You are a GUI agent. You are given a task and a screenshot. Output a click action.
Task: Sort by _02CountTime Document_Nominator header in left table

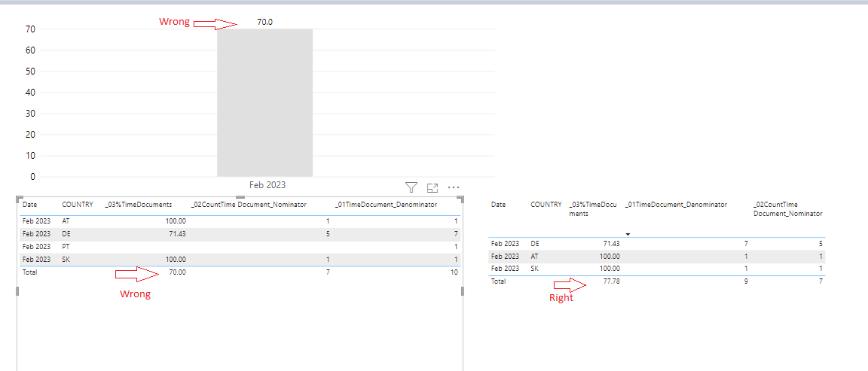(x=249, y=205)
